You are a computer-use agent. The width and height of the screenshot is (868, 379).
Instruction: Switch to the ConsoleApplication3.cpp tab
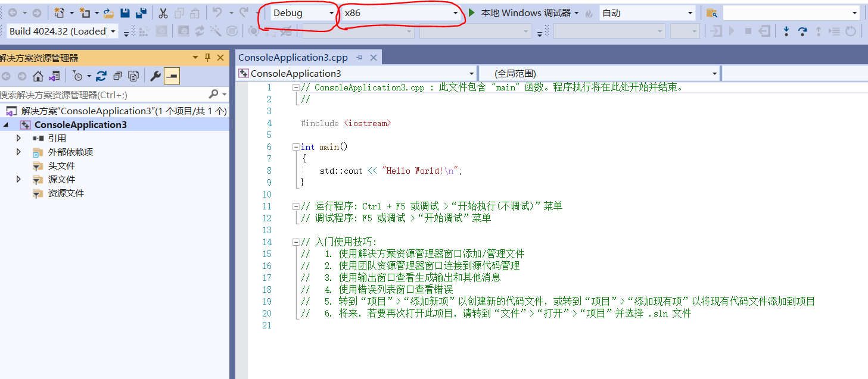[x=292, y=57]
